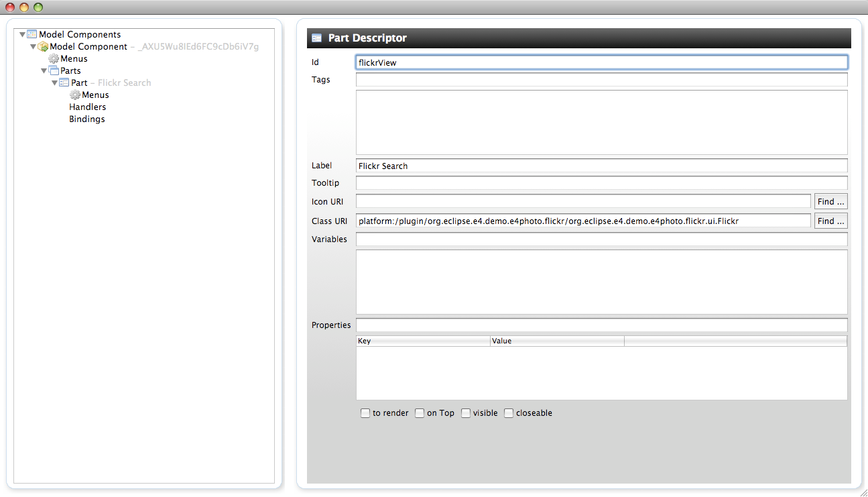Click gear icon beside Menus under Part
The image size is (868, 497).
point(75,95)
